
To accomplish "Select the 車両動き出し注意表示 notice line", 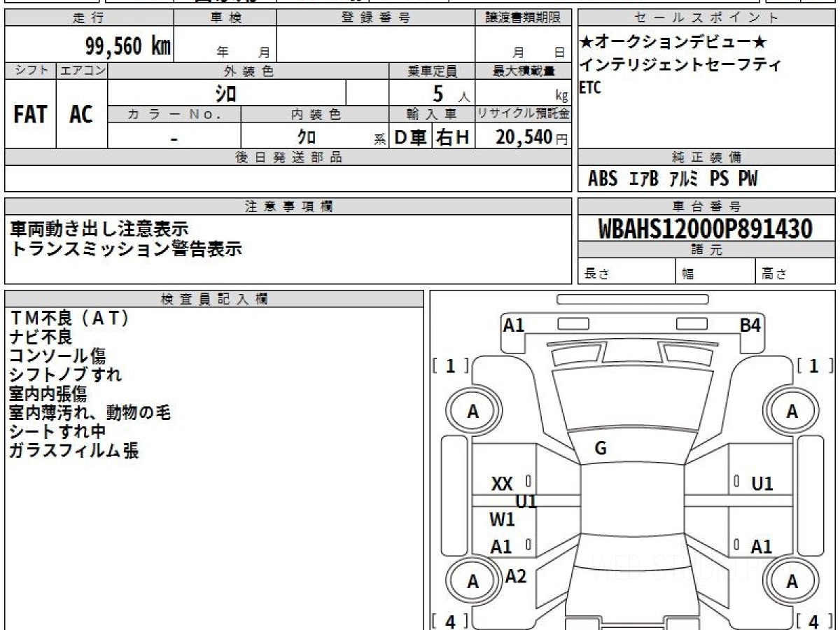I will [99, 228].
